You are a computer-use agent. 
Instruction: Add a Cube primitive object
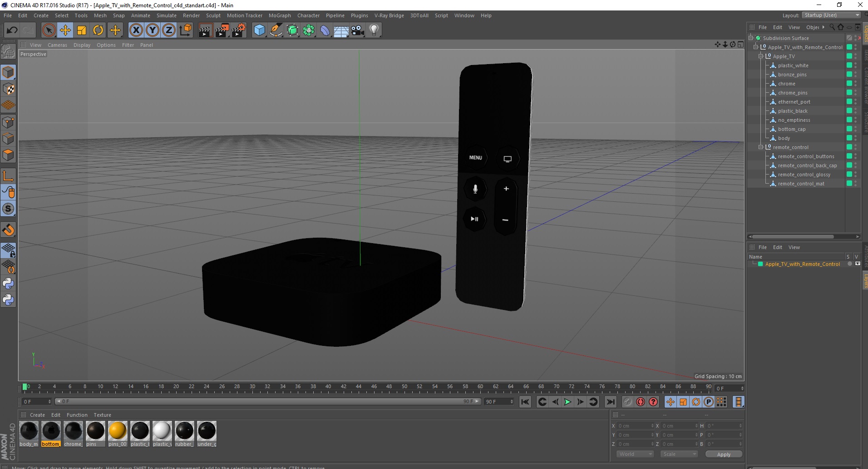pyautogui.click(x=259, y=30)
